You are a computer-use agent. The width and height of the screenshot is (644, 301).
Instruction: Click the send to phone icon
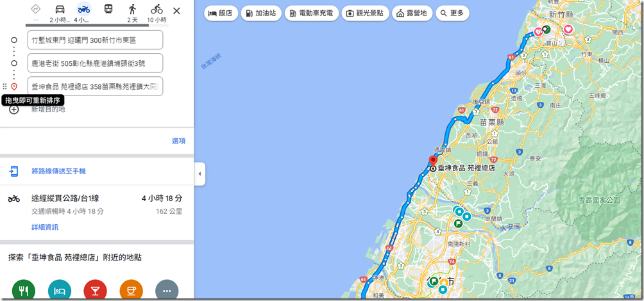[14, 171]
